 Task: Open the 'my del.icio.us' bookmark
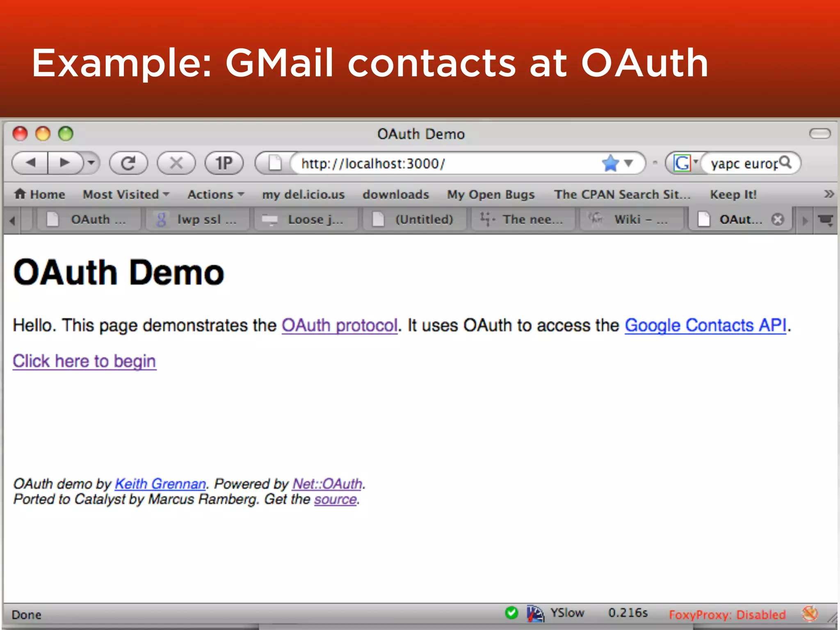tap(304, 194)
